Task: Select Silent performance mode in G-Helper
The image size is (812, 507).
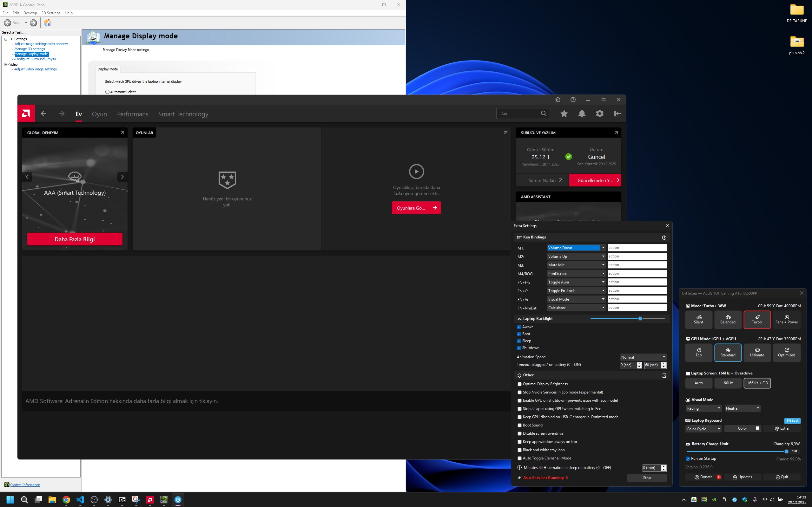Action: 699,320
